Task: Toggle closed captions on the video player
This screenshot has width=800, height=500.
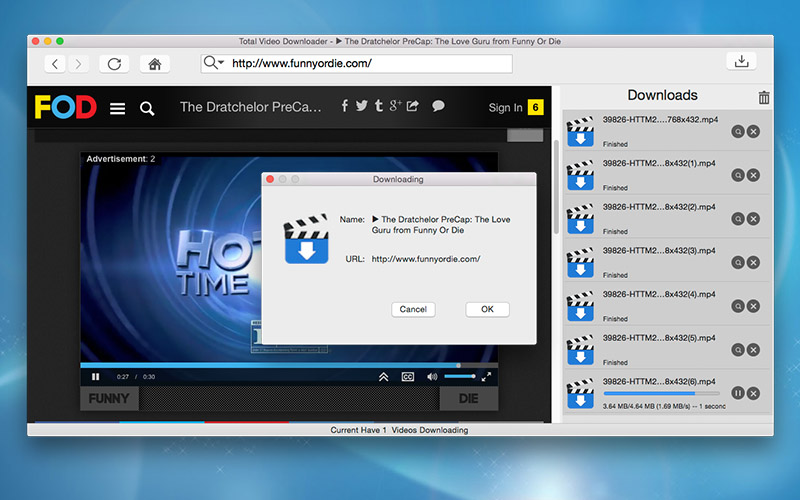Action: pyautogui.click(x=408, y=377)
